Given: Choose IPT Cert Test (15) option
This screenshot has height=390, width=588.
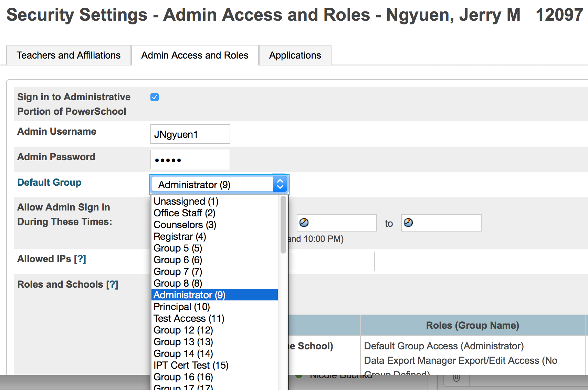Looking at the screenshot, I should pyautogui.click(x=191, y=365).
